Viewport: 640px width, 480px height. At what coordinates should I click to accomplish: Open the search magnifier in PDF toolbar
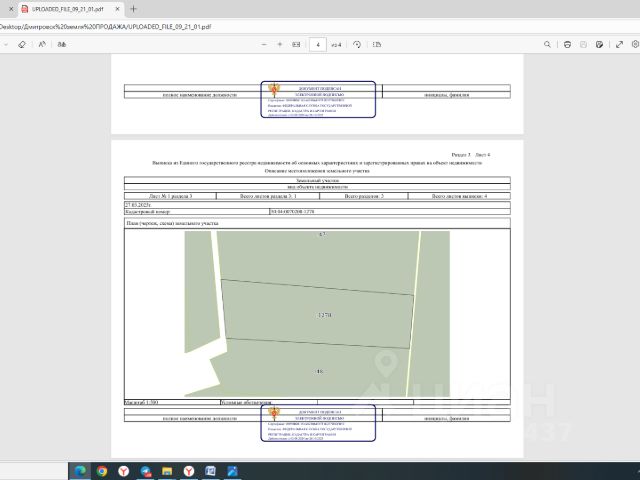tap(547, 44)
